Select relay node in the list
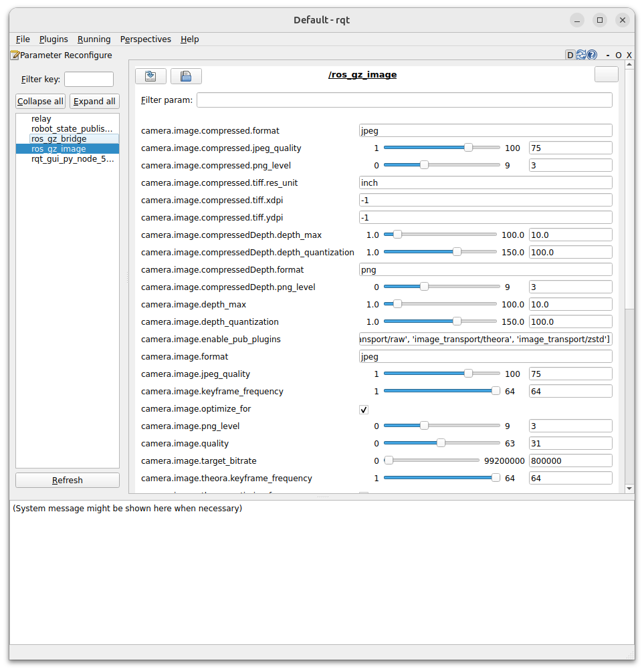The height and width of the screenshot is (671, 644). [x=41, y=119]
